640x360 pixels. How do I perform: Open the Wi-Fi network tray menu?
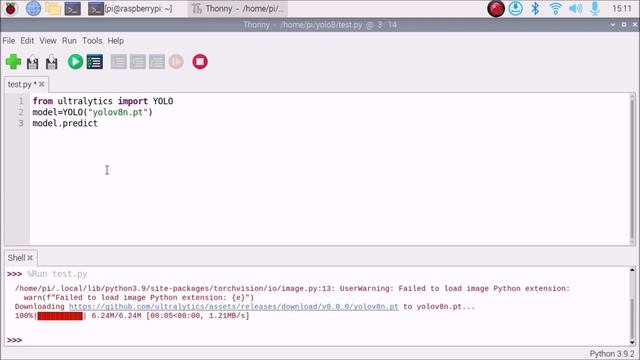coord(556,9)
